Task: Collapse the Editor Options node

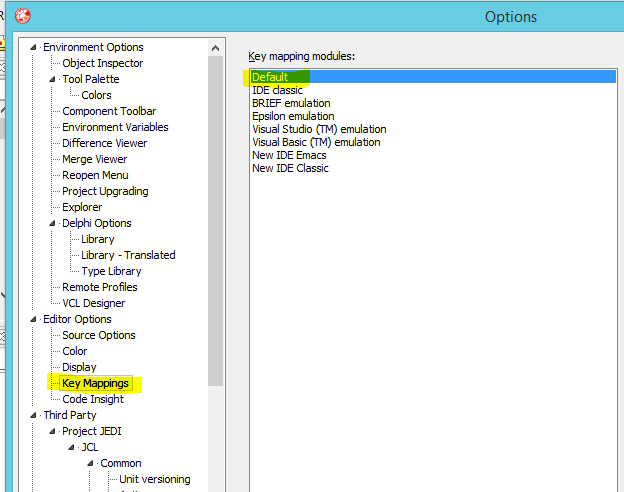Action: 33,319
